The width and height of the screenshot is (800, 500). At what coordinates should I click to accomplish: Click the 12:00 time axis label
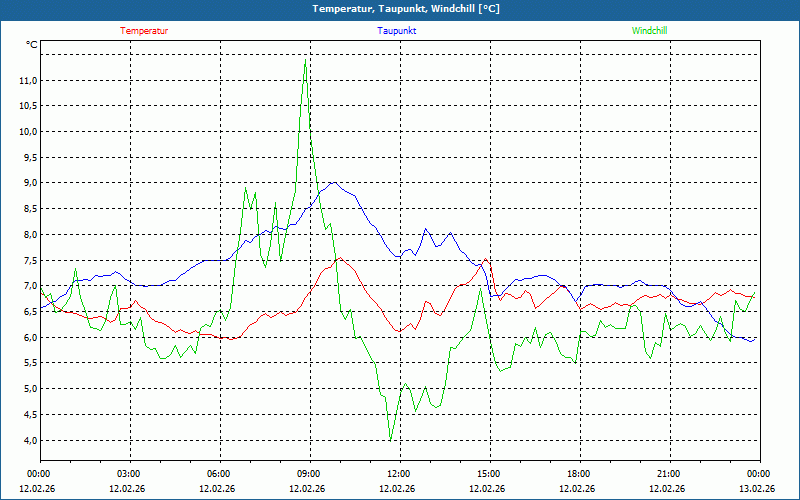click(x=397, y=474)
